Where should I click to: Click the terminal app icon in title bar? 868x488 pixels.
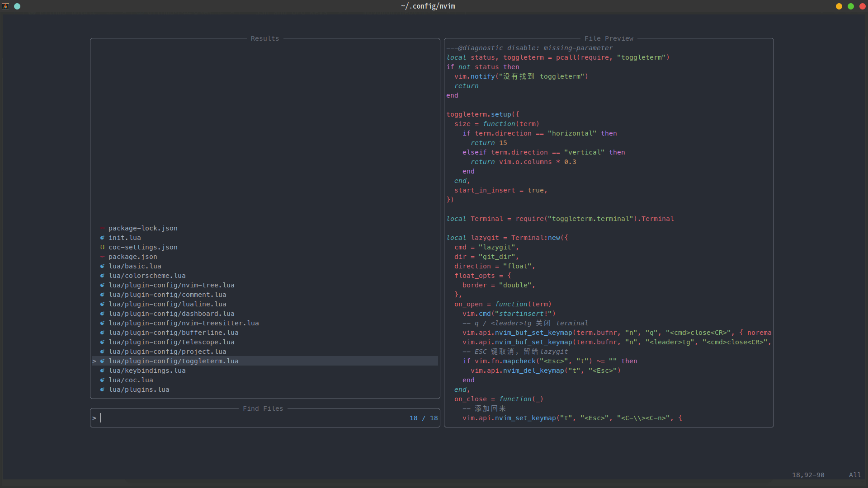(x=5, y=6)
